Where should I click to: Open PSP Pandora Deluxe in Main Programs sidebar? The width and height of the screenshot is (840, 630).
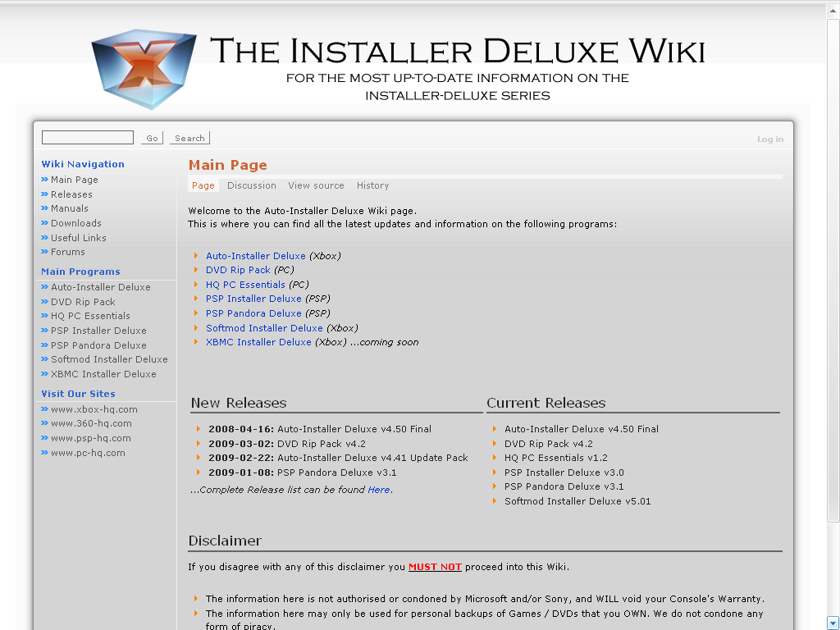[x=98, y=345]
